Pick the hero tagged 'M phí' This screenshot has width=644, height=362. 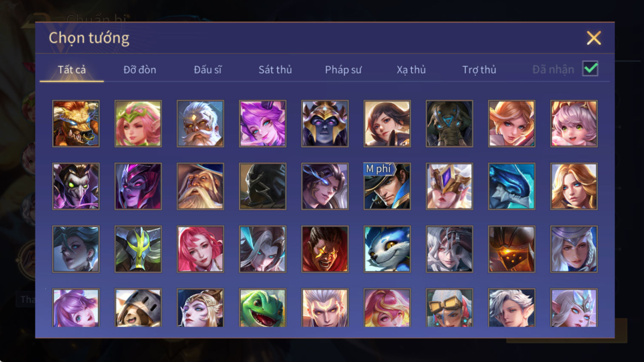[x=387, y=186]
